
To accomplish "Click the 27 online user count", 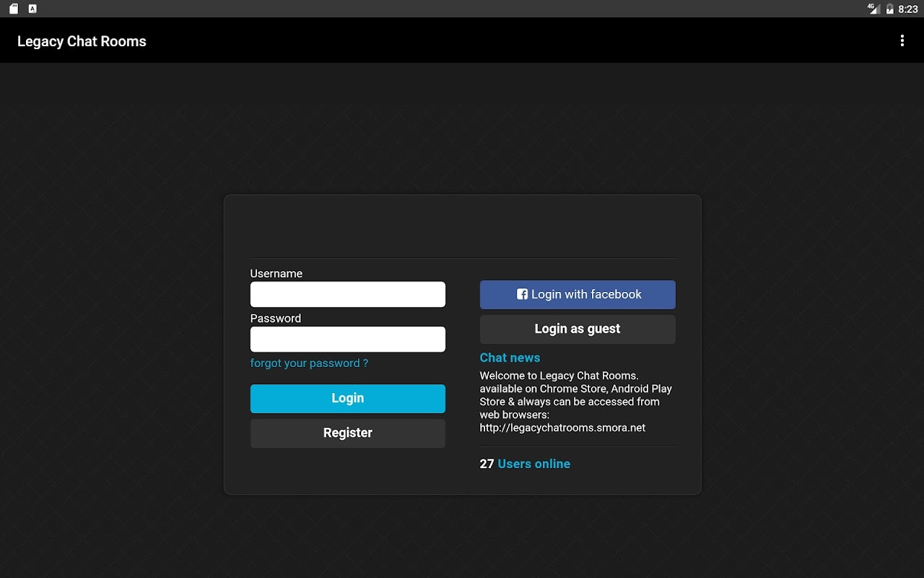I will 487,464.
